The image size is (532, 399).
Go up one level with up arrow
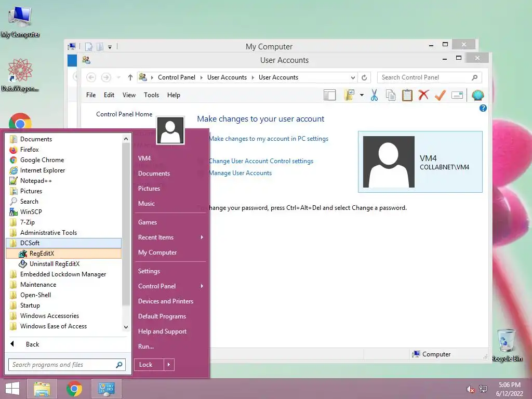pos(130,78)
